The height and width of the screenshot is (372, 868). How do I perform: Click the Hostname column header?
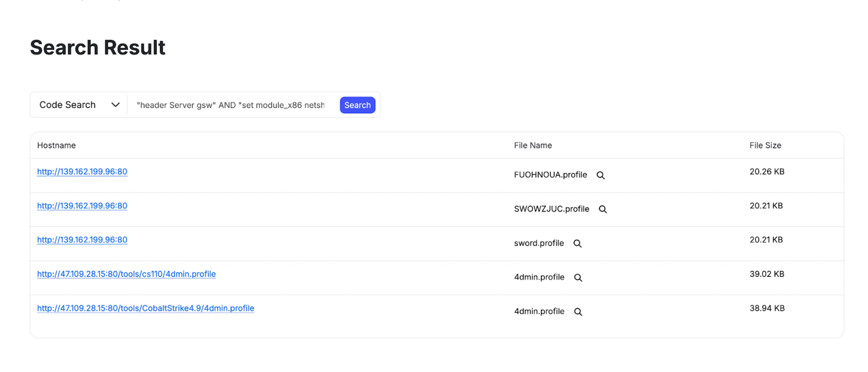click(56, 145)
